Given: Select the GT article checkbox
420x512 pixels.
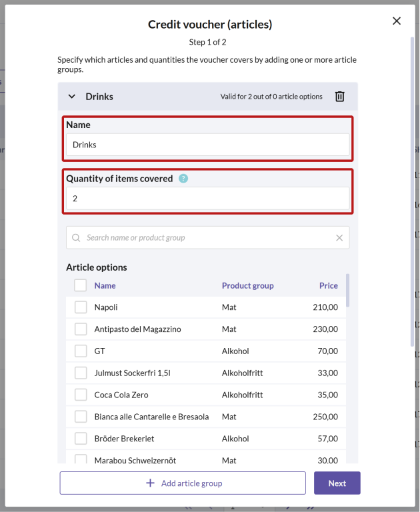Looking at the screenshot, I should [x=81, y=351].
